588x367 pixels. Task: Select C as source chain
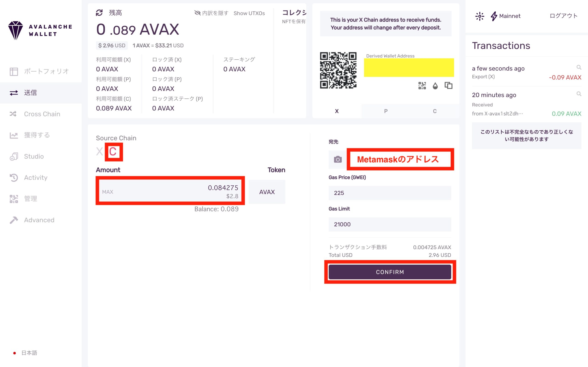[x=113, y=152]
